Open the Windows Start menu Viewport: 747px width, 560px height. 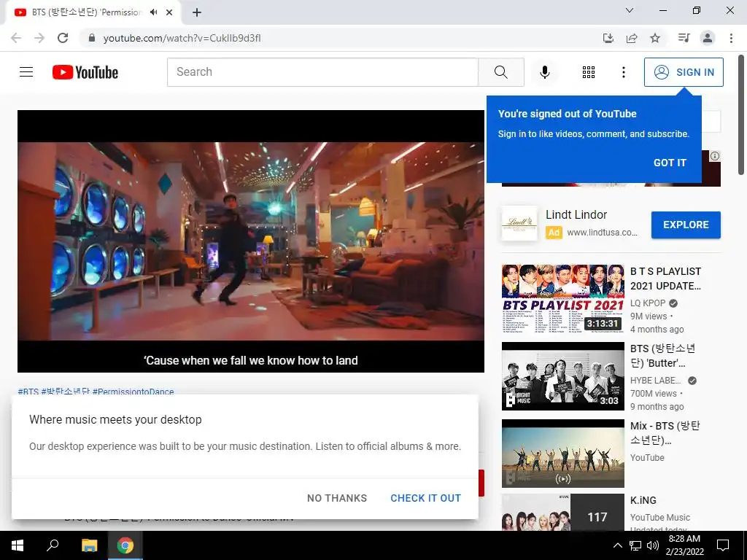click(x=18, y=545)
